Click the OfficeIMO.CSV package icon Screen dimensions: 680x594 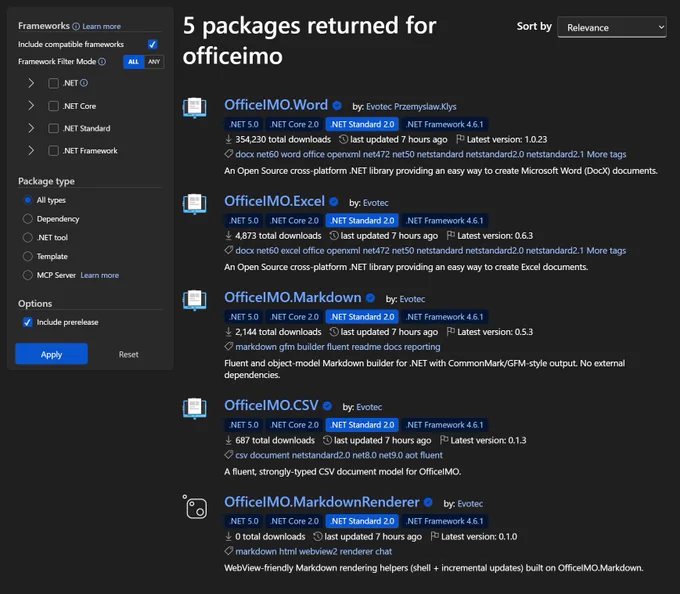point(195,408)
